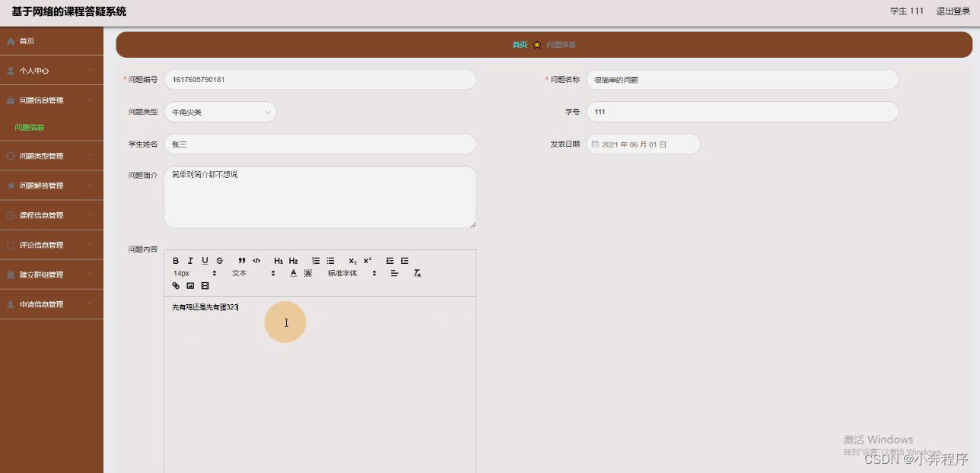This screenshot has width=980, height=473.
Task: Click the 学生姓名 input field
Action: (x=320, y=144)
